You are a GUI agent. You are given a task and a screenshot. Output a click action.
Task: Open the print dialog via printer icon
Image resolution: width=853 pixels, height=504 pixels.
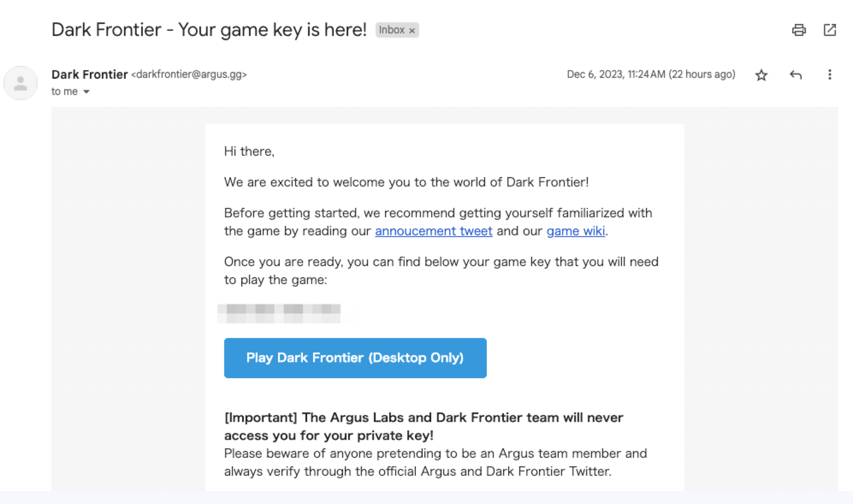click(799, 30)
